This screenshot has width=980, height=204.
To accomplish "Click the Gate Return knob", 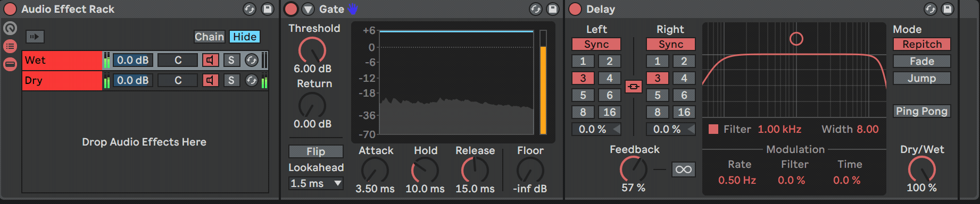I will (312, 105).
